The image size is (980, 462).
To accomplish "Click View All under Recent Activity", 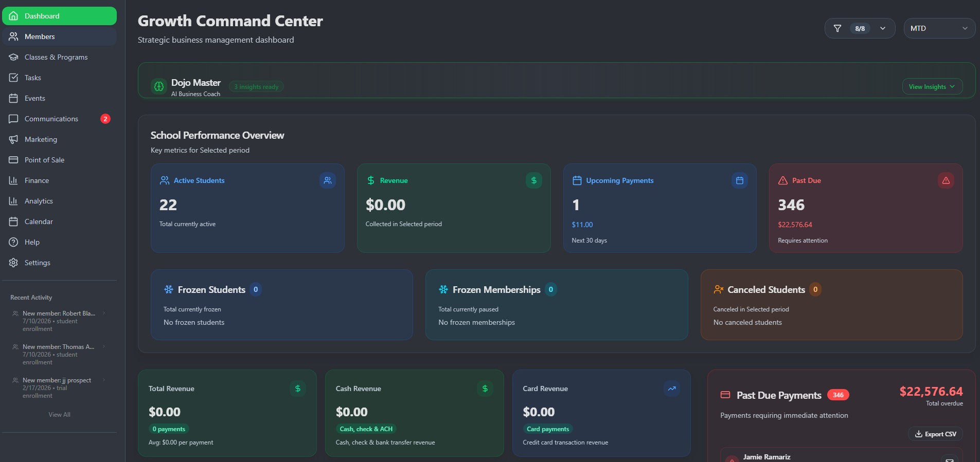I will pos(59,415).
